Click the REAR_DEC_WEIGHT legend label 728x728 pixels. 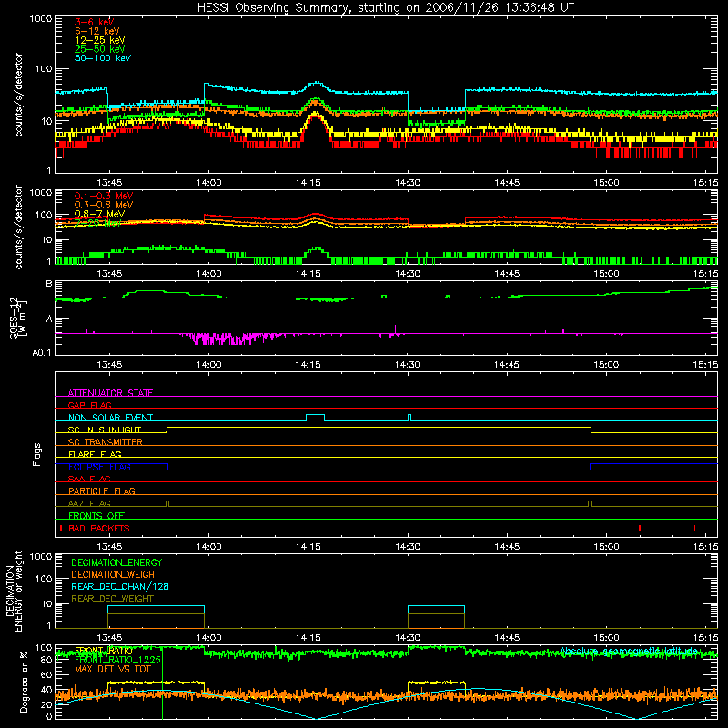click(112, 599)
